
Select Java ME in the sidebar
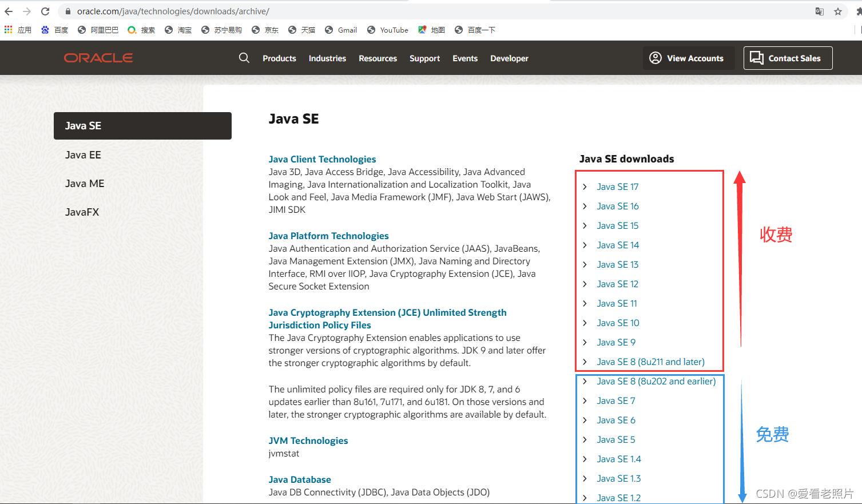click(85, 184)
